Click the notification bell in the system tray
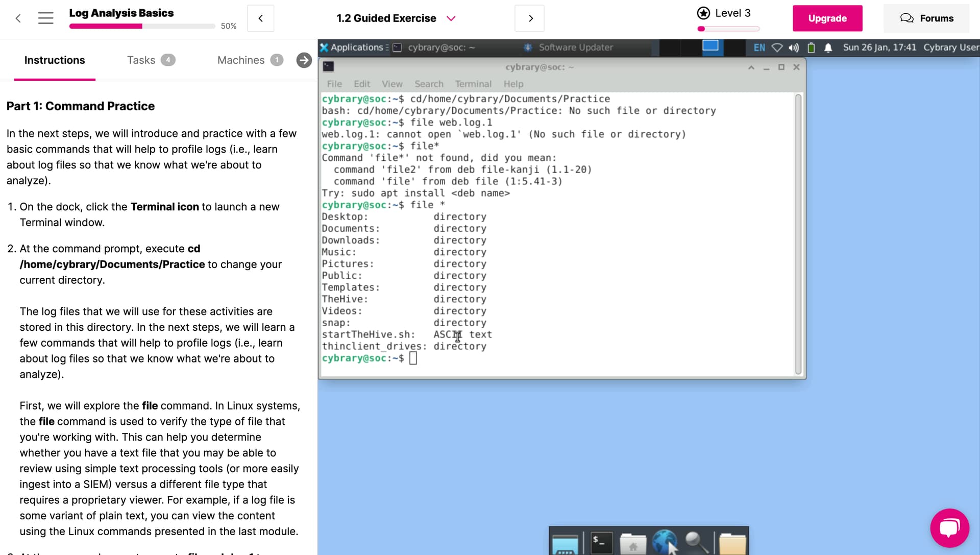The image size is (980, 555). (x=828, y=47)
